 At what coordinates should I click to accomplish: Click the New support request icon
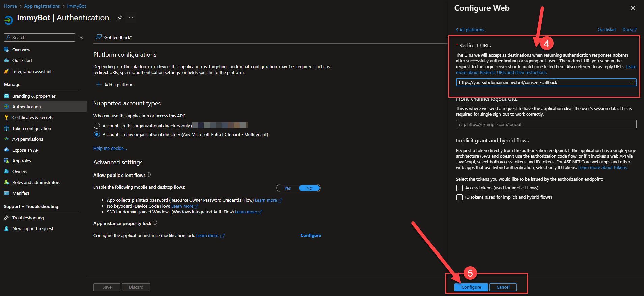[x=6, y=228]
